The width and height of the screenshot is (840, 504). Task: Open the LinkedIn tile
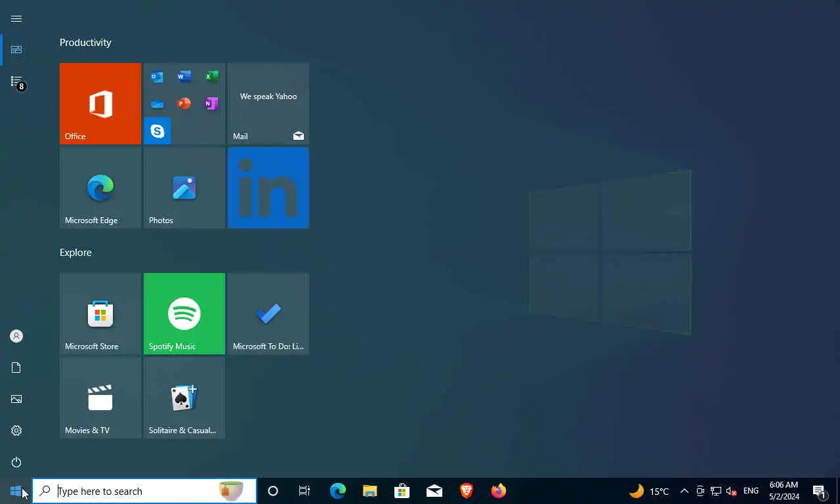(x=268, y=188)
